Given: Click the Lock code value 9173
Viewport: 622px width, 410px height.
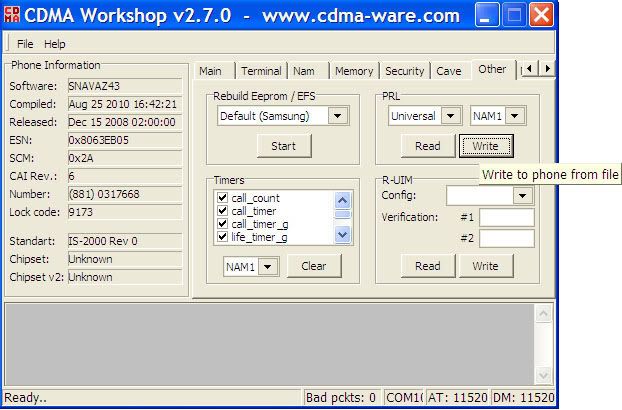Looking at the screenshot, I should pos(125,212).
